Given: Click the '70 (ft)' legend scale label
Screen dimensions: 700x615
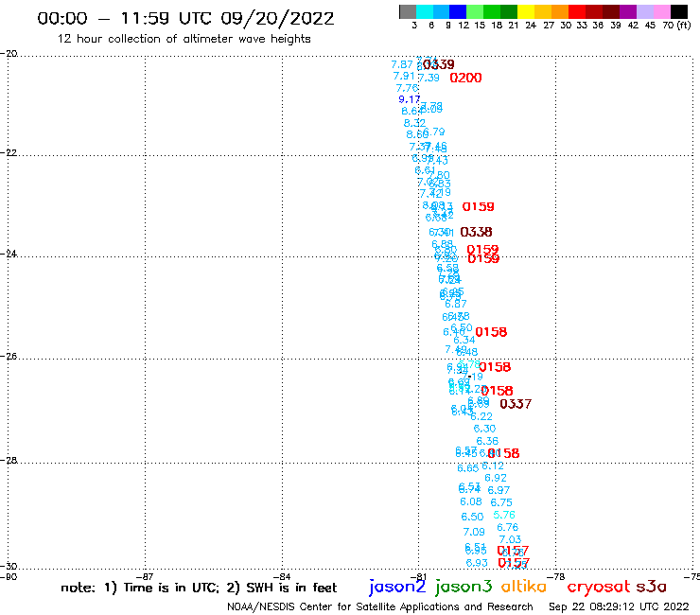Looking at the screenshot, I should 676,26.
